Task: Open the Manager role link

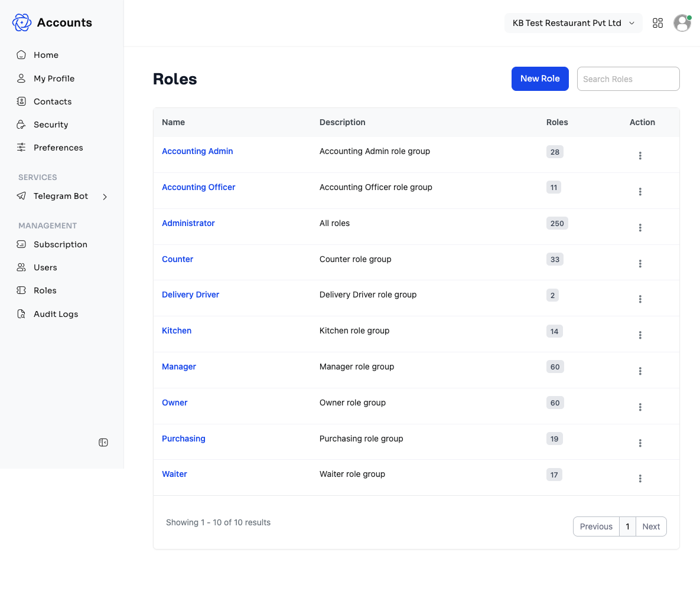Action: 178,367
